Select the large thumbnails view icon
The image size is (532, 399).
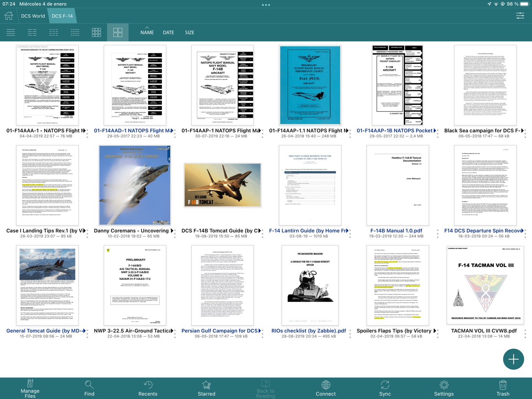pyautogui.click(x=118, y=32)
